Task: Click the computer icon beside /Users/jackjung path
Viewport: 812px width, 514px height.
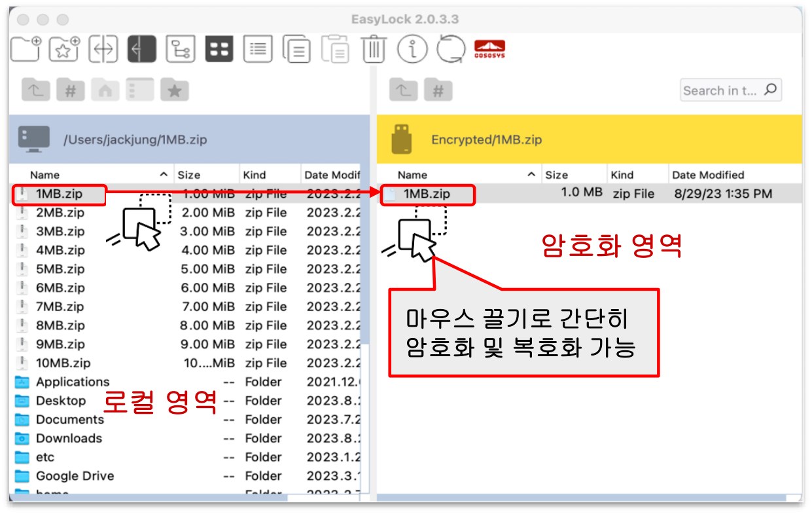Action: coord(35,139)
